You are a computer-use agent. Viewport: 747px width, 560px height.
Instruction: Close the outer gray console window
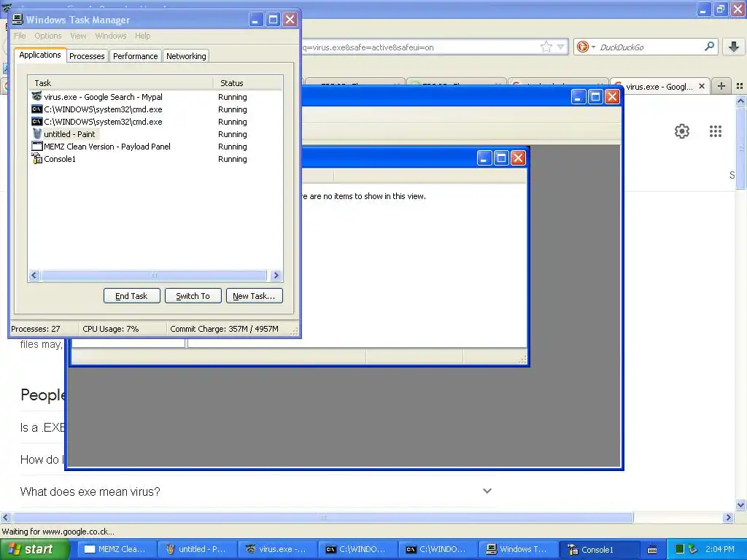click(x=612, y=97)
